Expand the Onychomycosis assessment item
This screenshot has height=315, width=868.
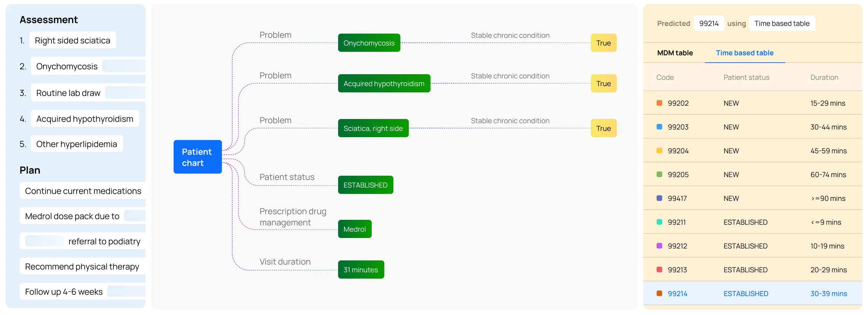click(x=66, y=66)
